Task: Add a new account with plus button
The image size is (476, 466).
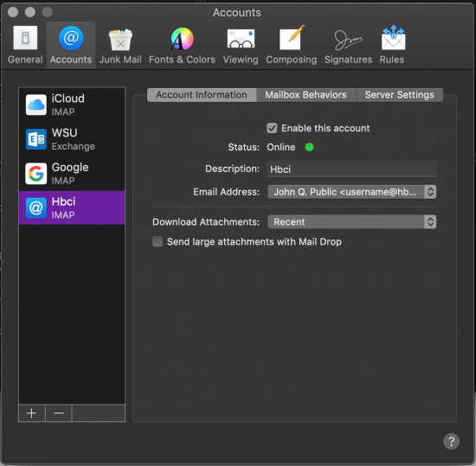Action: coord(31,413)
